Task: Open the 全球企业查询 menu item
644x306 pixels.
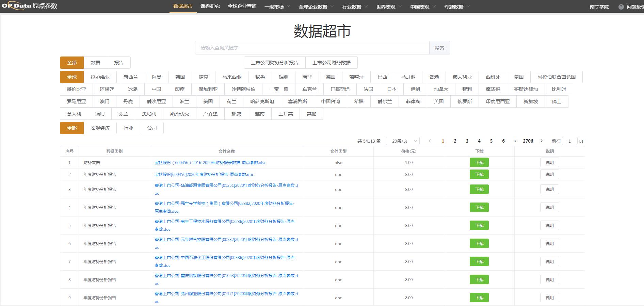Action: 242,6
